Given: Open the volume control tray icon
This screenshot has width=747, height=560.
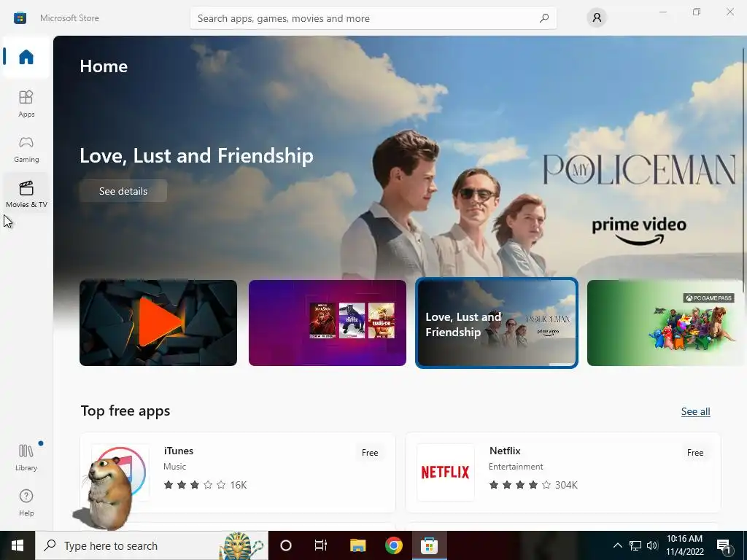Looking at the screenshot, I should [x=652, y=545].
